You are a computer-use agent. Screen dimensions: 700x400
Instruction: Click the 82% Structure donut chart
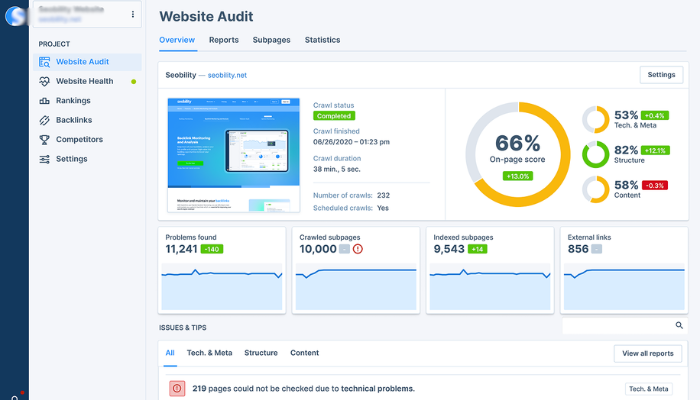coord(596,154)
